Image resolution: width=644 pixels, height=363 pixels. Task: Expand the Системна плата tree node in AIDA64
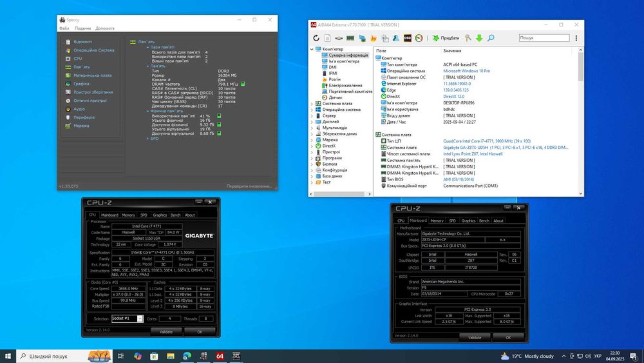point(312,103)
